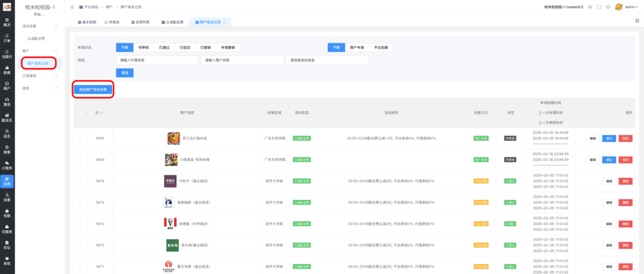Open the 数据 sidebar section

(7, 69)
